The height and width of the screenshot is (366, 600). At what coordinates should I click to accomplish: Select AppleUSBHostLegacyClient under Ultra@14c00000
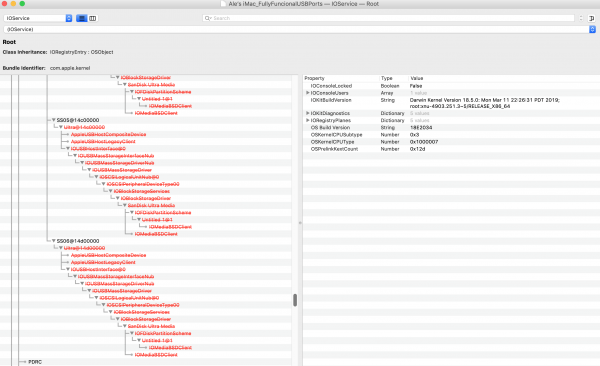coord(103,142)
